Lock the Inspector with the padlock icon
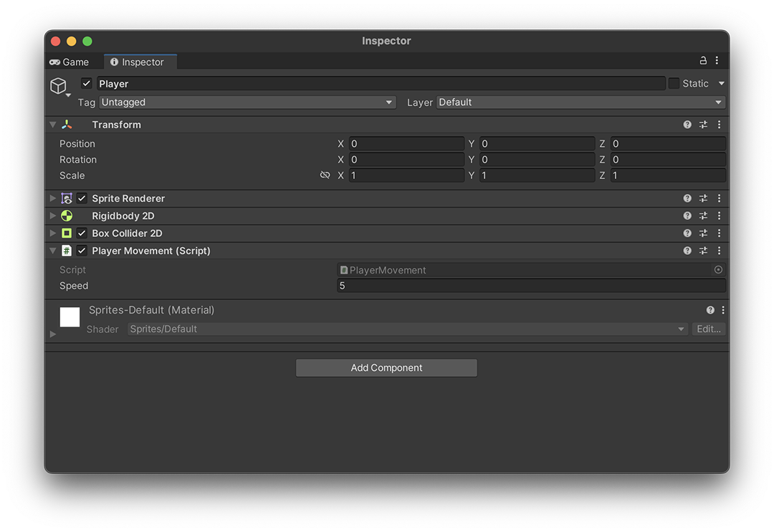 [703, 60]
